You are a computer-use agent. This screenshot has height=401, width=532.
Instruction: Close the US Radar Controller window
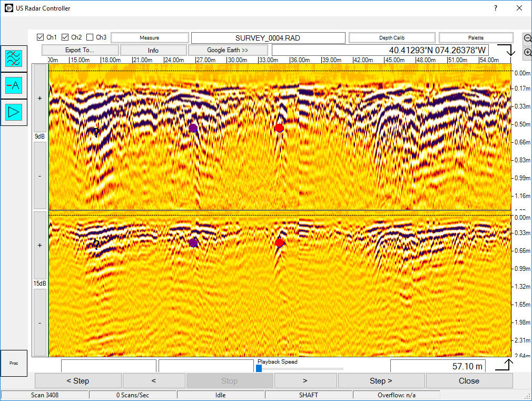click(x=519, y=8)
